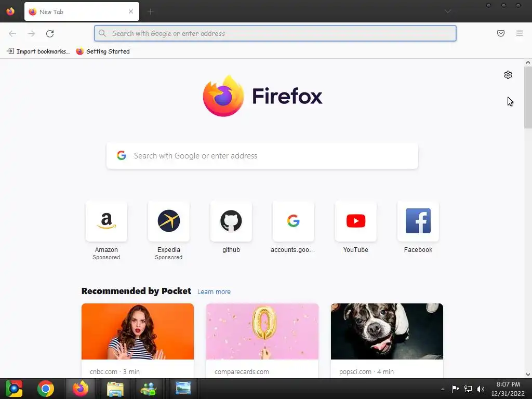Select the New Tab tab
This screenshot has width=532, height=399.
click(x=82, y=11)
